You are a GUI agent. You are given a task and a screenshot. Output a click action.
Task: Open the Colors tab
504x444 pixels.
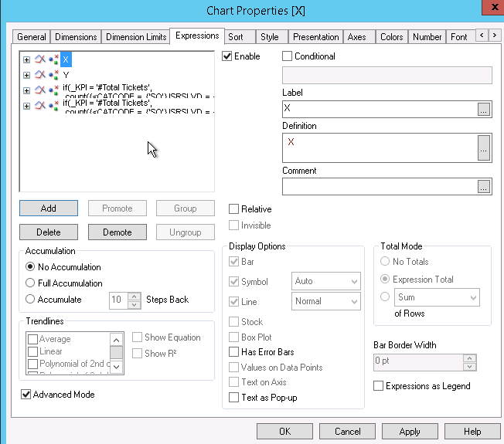coord(391,37)
